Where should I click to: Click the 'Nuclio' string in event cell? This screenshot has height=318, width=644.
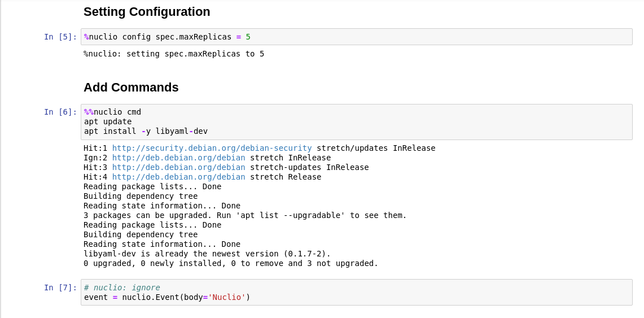[x=227, y=298]
